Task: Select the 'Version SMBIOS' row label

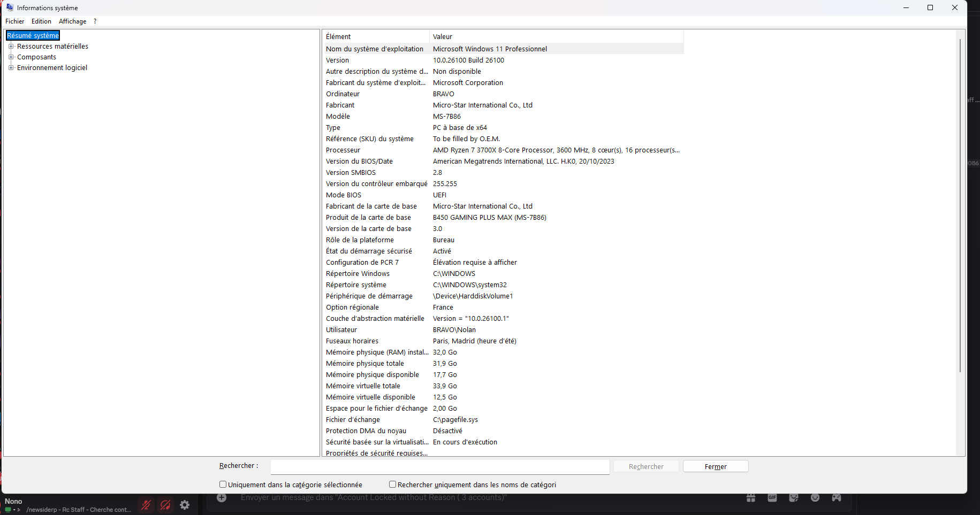Action: click(351, 172)
